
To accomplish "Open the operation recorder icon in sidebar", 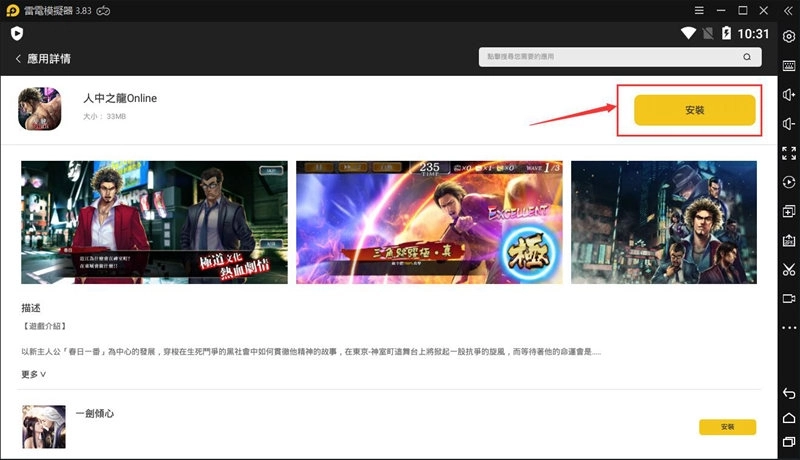I will click(789, 182).
